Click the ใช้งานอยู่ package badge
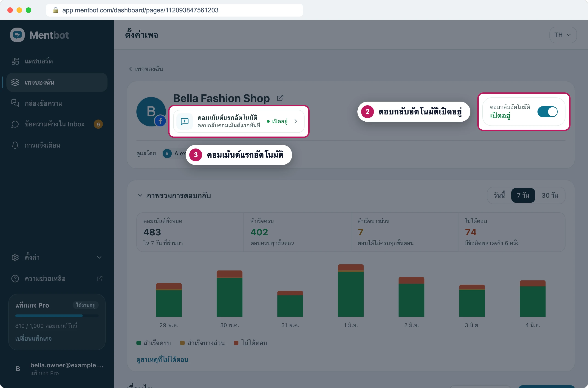Screen dimensions: 588x388 point(85,305)
